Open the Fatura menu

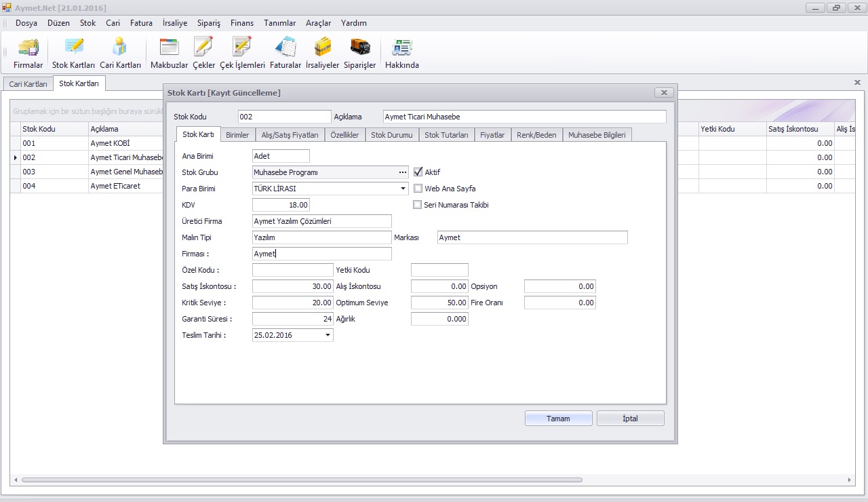[x=142, y=23]
